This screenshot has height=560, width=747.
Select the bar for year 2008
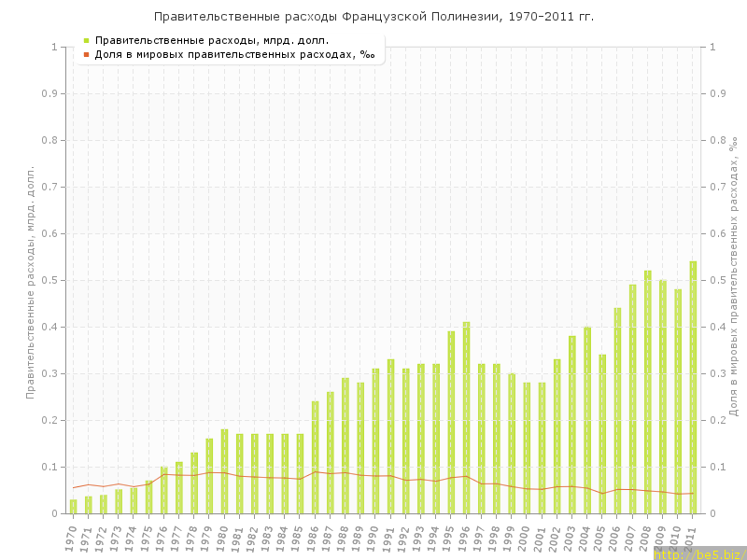647,392
